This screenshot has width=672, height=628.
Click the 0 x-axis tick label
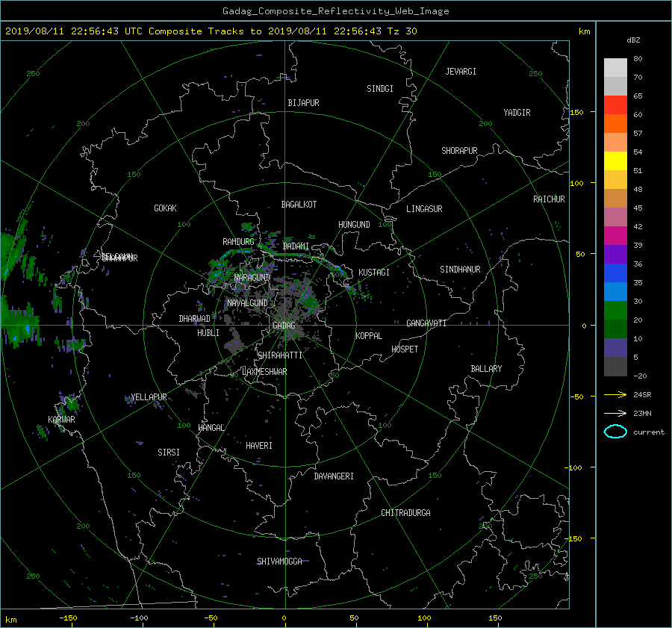tap(284, 618)
